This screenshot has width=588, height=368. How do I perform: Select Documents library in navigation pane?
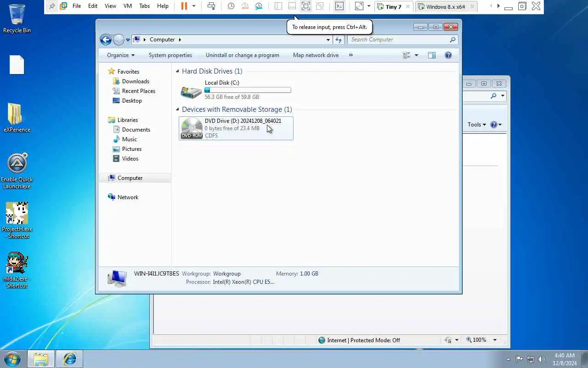(x=136, y=130)
